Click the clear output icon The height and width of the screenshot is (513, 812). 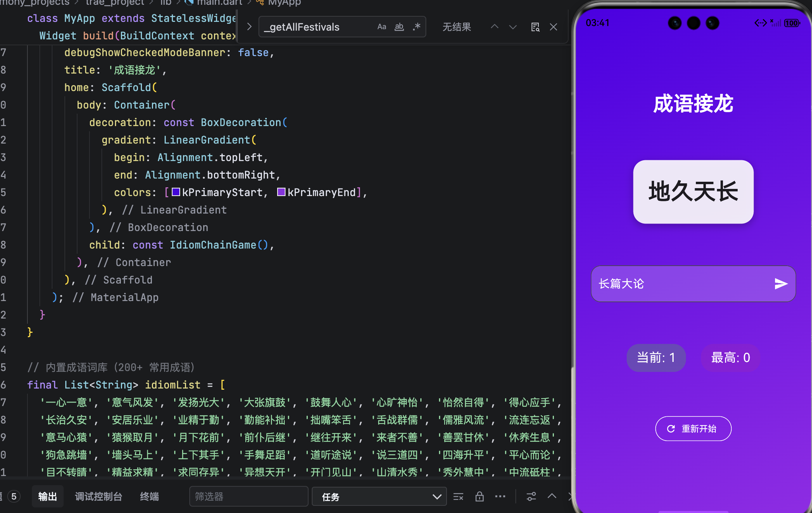click(x=458, y=497)
